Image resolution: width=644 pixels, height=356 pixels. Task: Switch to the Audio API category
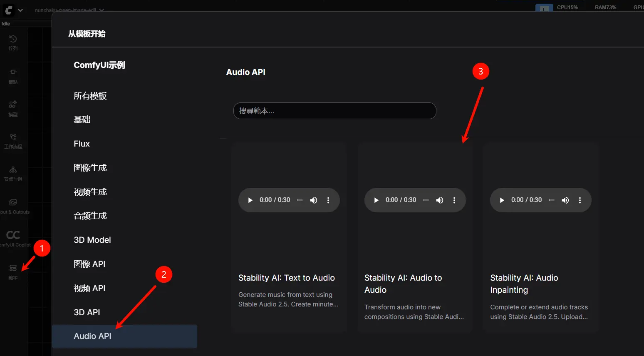92,336
